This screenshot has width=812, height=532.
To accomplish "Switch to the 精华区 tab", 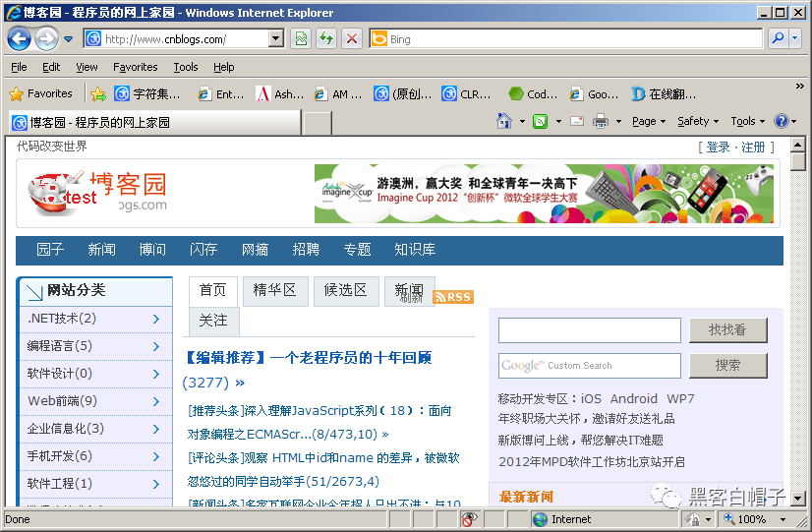I will click(275, 291).
